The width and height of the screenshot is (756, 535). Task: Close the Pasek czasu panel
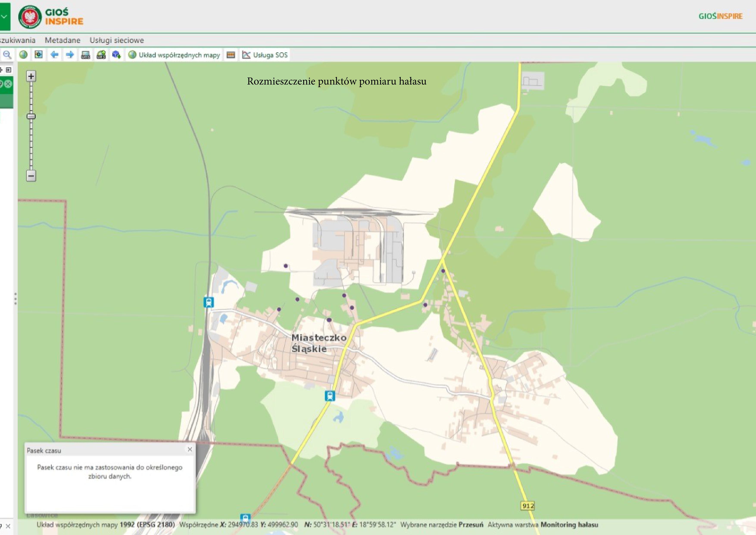pyautogui.click(x=190, y=449)
